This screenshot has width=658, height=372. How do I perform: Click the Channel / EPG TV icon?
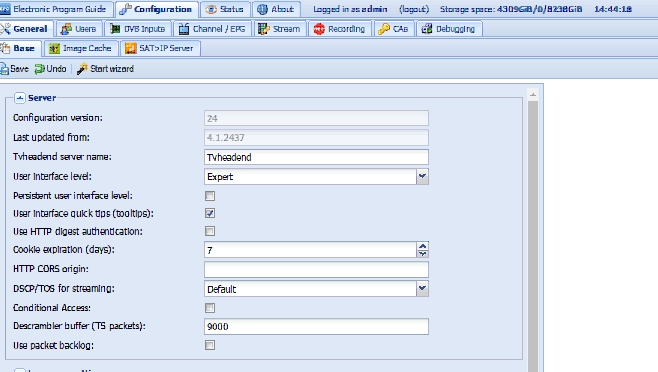point(184,29)
